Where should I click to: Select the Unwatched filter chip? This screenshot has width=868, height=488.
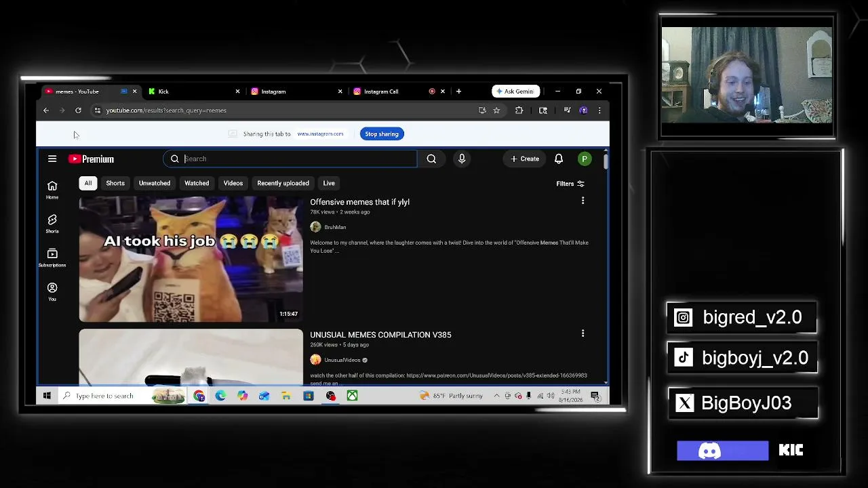pos(155,183)
